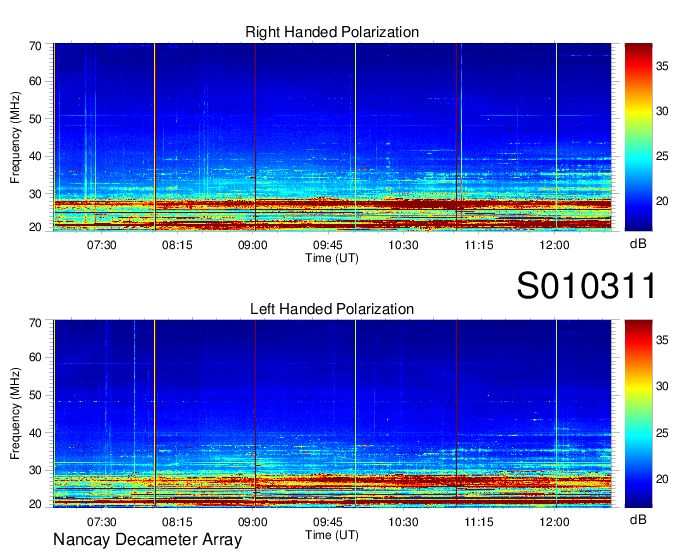The height and width of the screenshot is (552, 680).
Task: Click the 09:00 tick label on the bottom plot
Action: pos(252,522)
